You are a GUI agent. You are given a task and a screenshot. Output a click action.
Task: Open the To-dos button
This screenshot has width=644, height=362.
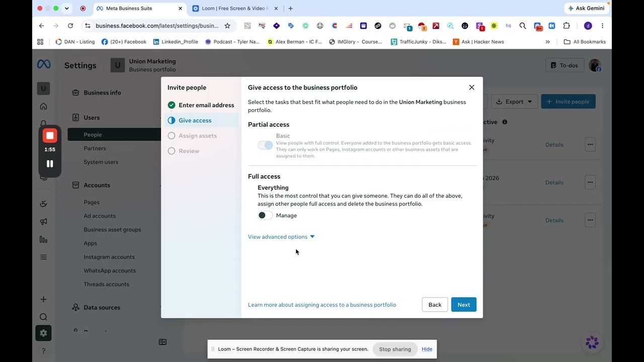tap(564, 65)
